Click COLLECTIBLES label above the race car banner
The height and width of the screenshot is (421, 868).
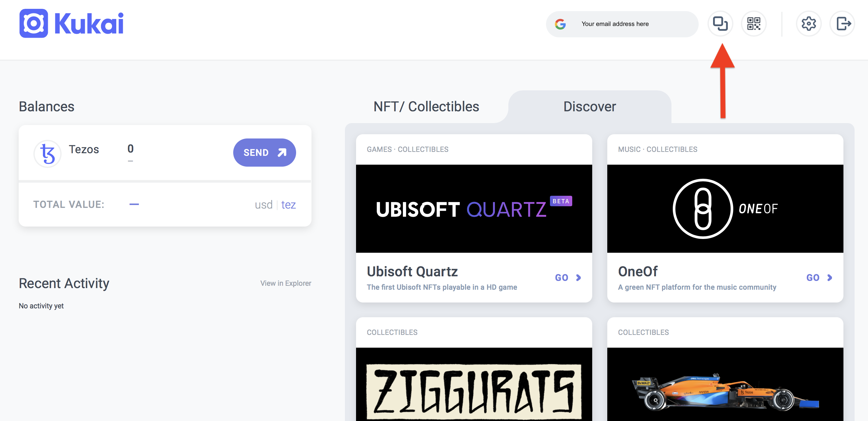(x=643, y=332)
